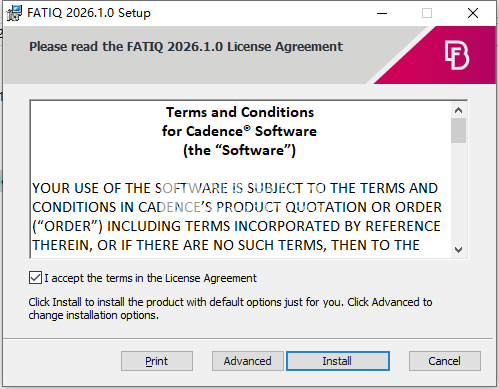Click inside the license agreement text box
This screenshot has height=389, width=499.
pos(240,179)
